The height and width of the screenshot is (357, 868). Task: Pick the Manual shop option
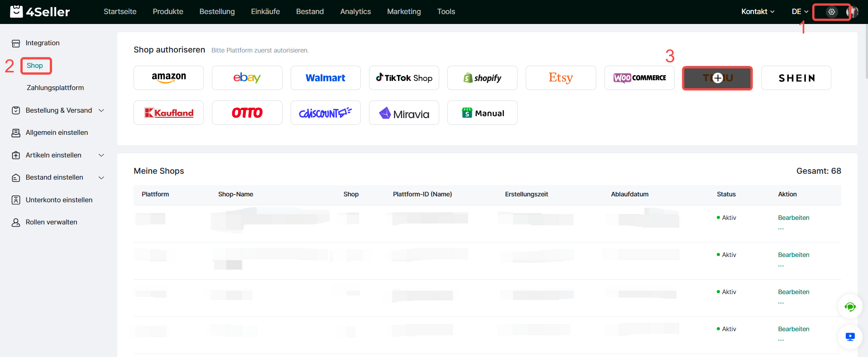[482, 113]
